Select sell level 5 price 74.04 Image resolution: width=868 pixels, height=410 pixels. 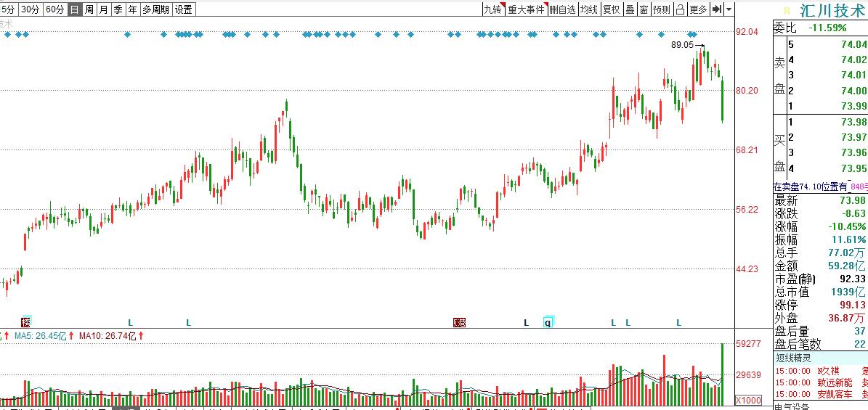click(855, 44)
